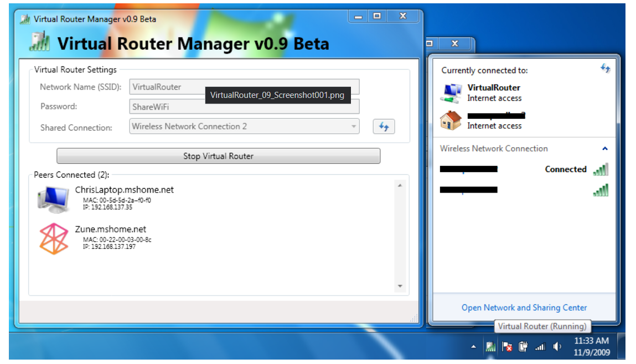Open Network and Sharing Center link
The image size is (636, 364).
coord(524,308)
